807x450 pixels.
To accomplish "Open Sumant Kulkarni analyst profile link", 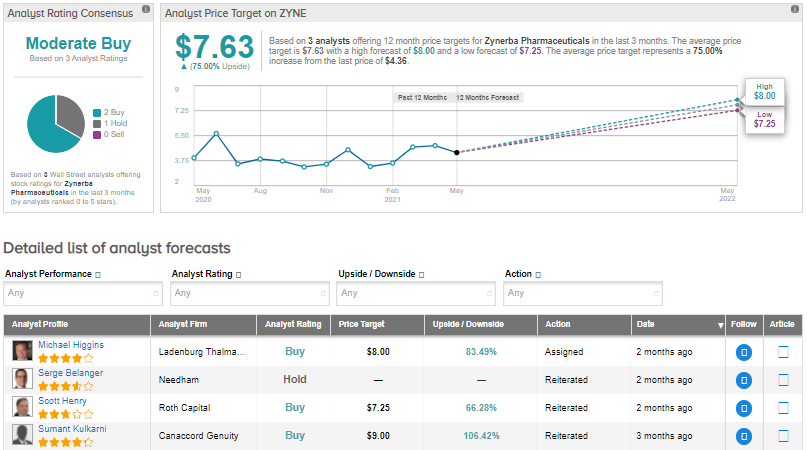I will tap(73, 428).
